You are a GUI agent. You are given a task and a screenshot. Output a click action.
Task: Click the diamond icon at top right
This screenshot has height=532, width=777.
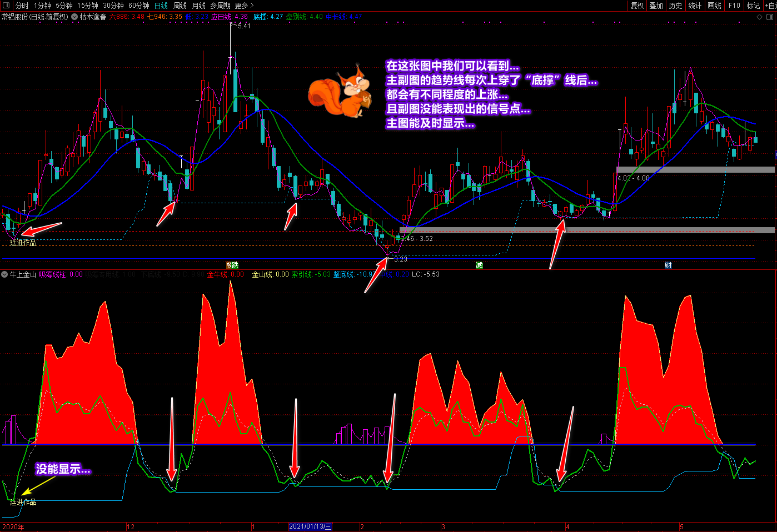pos(760,17)
